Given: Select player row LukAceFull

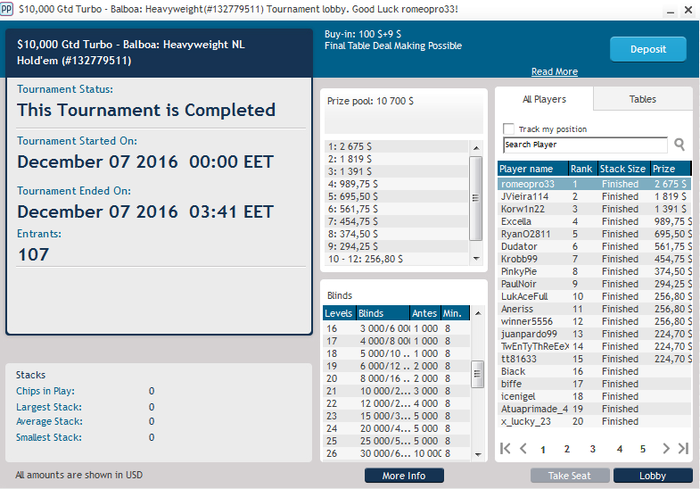Looking at the screenshot, I should click(x=594, y=297).
